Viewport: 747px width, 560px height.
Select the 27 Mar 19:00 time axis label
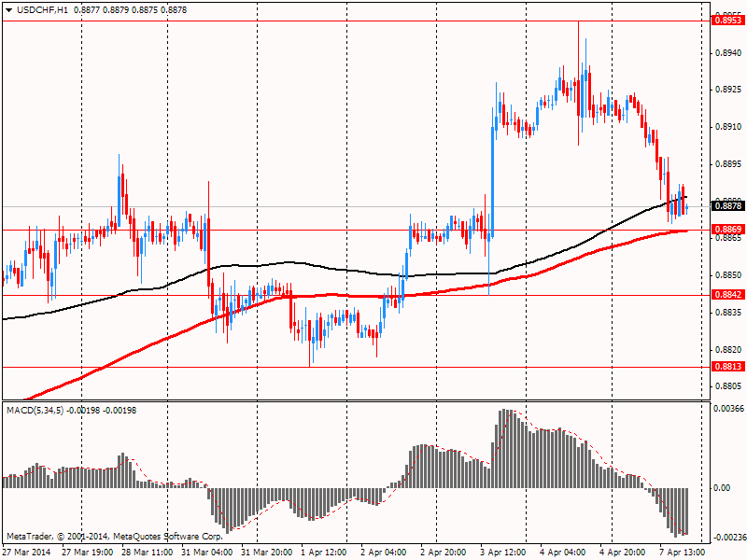[x=88, y=552]
